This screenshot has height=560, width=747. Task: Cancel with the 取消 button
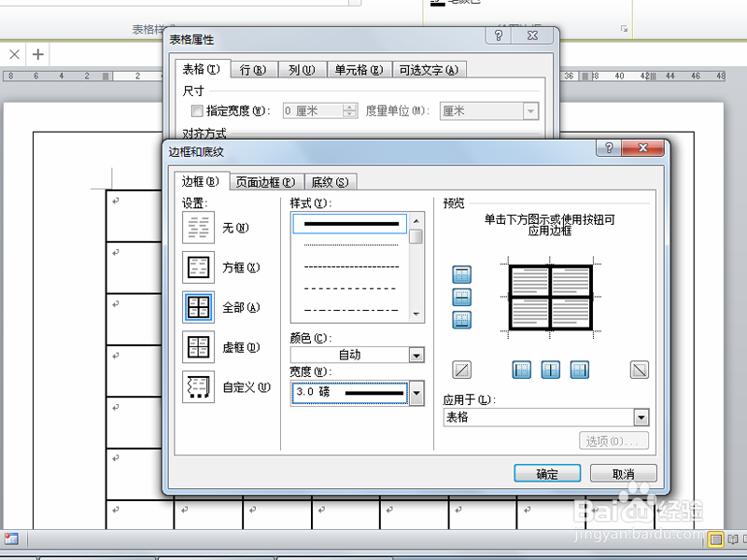[624, 474]
